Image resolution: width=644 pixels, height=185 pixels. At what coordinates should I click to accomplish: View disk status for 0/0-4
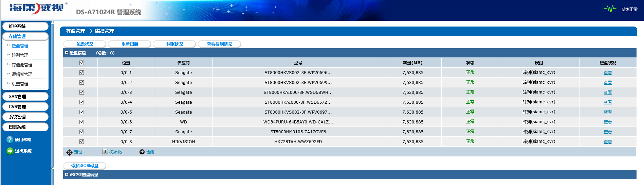[608, 102]
